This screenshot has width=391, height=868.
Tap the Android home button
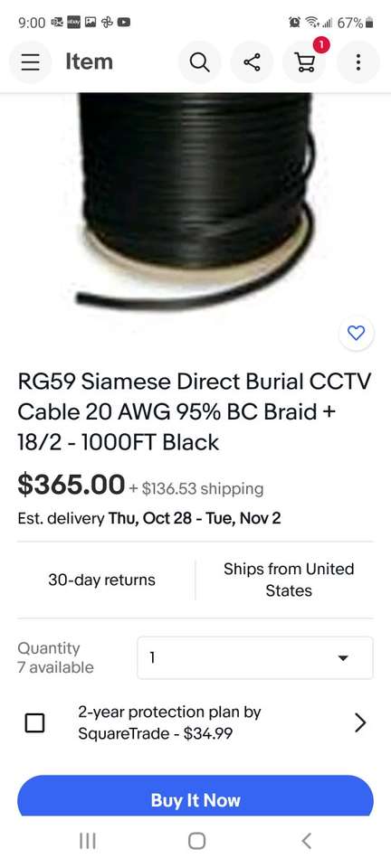196,841
